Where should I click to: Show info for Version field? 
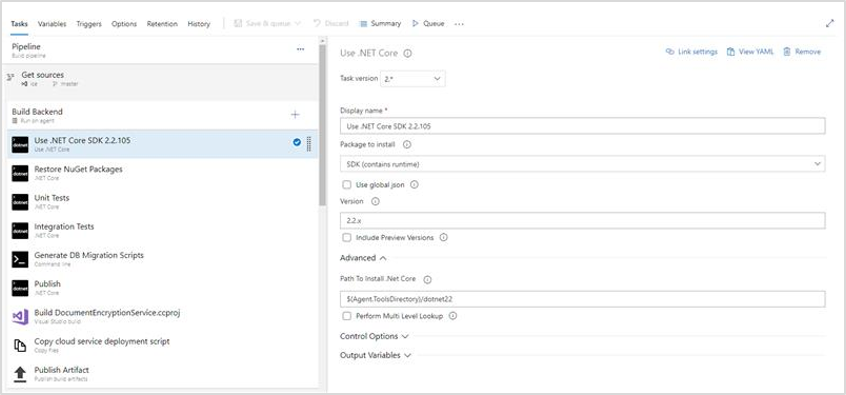(376, 201)
